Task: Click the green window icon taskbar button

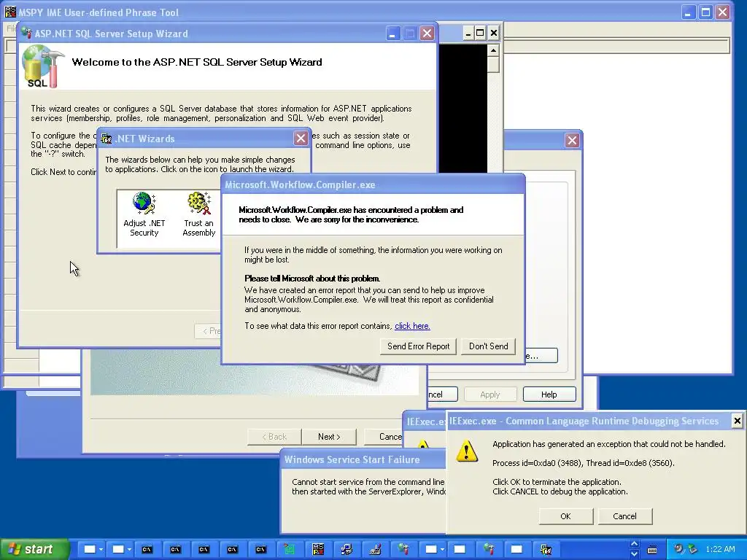Action: [289, 550]
